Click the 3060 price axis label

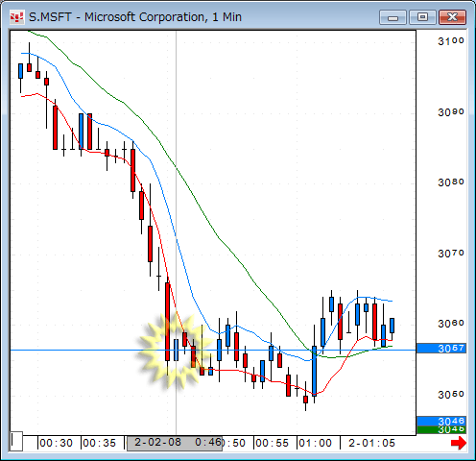(451, 324)
